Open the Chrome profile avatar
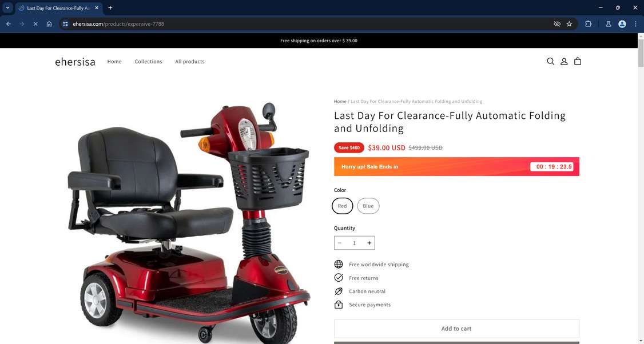 click(x=622, y=24)
